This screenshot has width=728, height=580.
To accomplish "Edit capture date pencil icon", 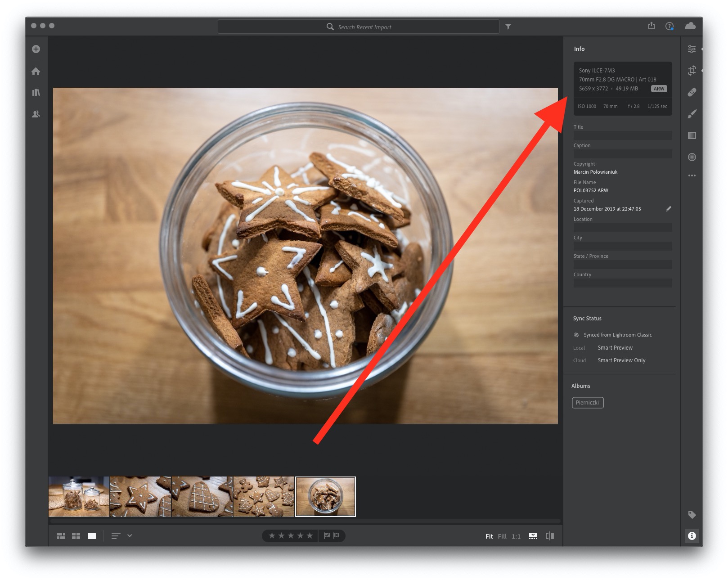I will tap(669, 209).
